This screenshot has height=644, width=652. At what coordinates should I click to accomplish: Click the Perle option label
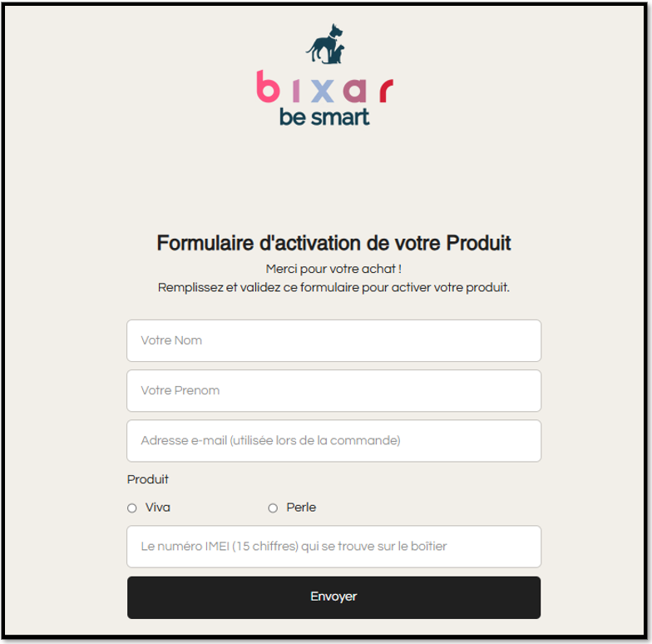pos(301,508)
